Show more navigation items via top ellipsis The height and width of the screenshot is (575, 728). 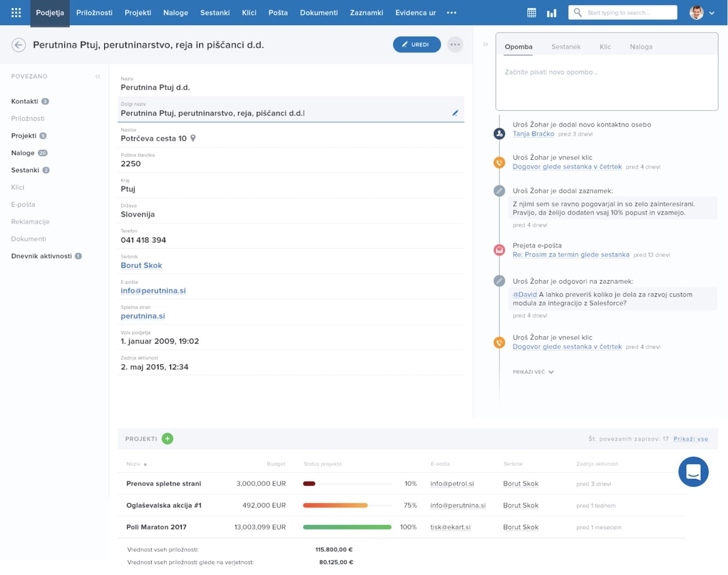tap(451, 13)
